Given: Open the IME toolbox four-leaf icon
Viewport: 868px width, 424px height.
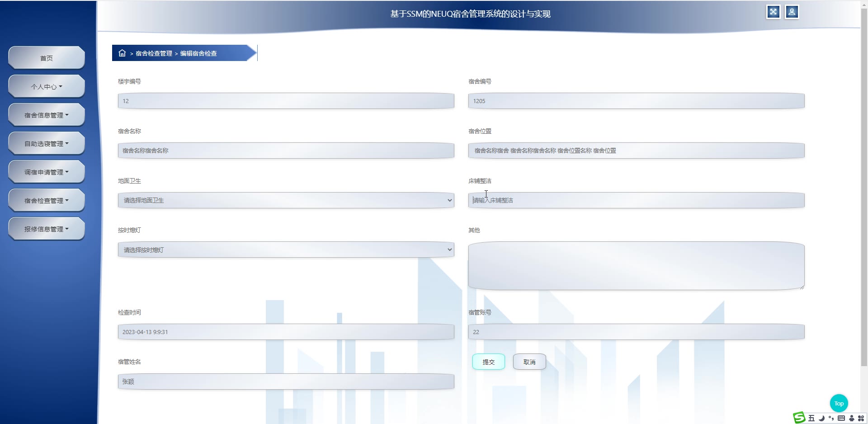Looking at the screenshot, I should point(861,418).
